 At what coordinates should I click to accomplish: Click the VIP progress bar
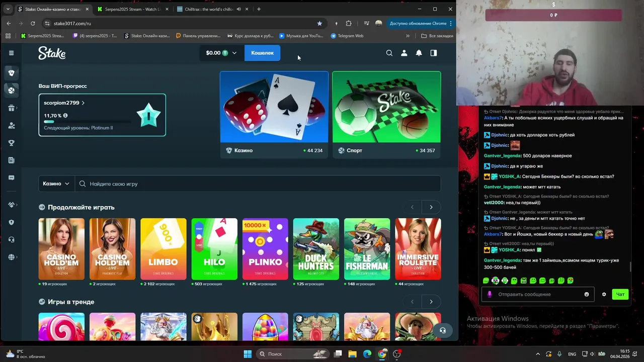(x=87, y=122)
